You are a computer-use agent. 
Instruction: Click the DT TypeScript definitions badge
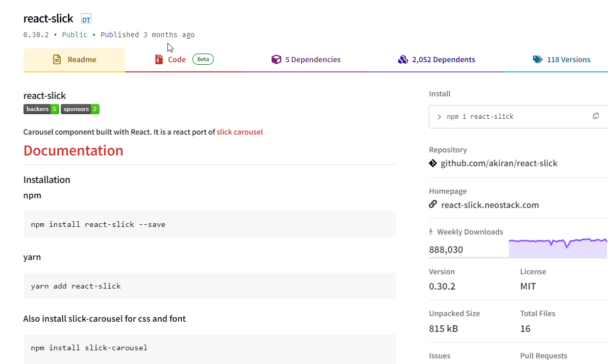pos(86,19)
